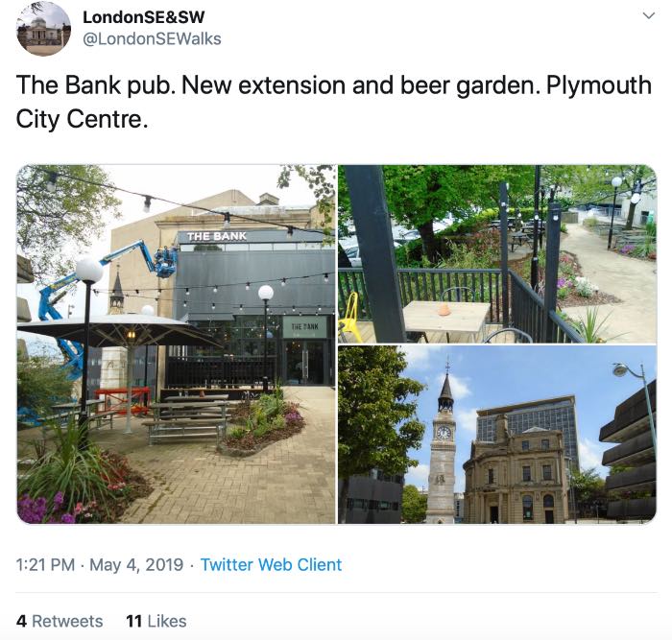Click the Plymouth City Centre text
The width and height of the screenshot is (672, 640).
pos(333,102)
